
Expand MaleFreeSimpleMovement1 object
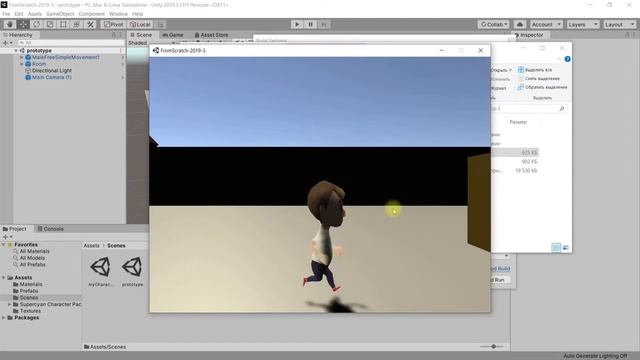(22, 58)
